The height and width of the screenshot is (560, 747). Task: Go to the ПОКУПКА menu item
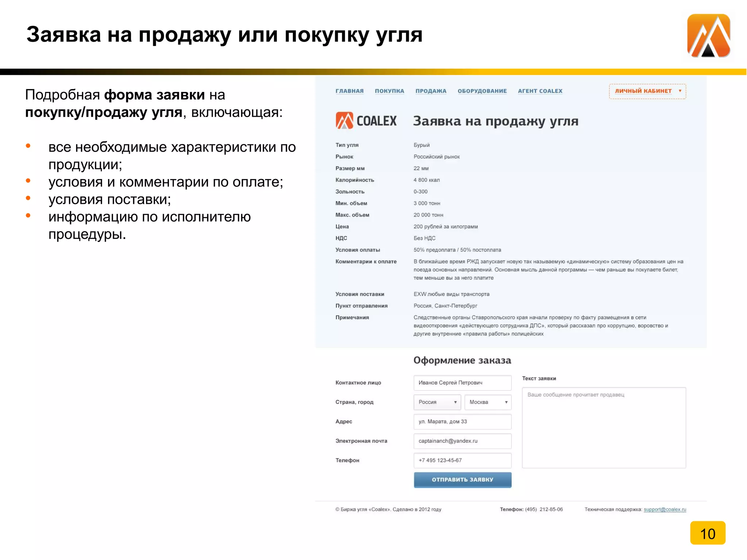point(390,91)
